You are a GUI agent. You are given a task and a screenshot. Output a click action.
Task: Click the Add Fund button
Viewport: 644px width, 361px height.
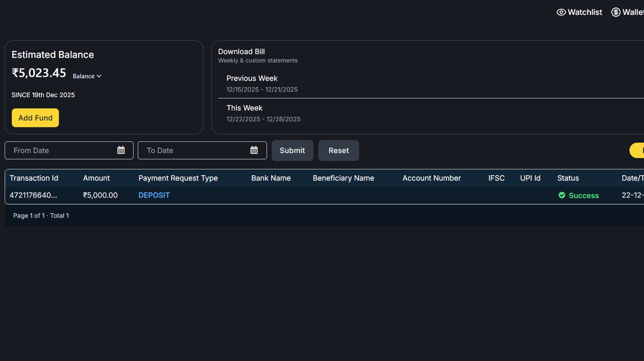35,118
